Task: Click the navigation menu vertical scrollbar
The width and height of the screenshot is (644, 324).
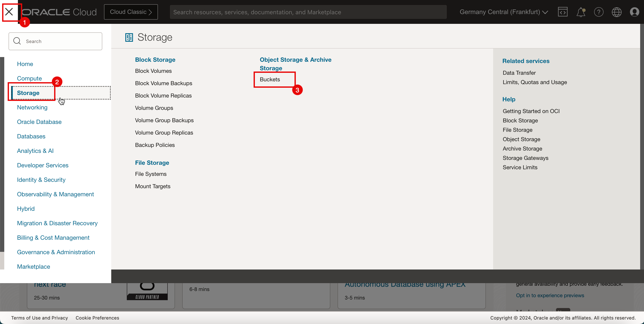Action: [x=2, y=154]
